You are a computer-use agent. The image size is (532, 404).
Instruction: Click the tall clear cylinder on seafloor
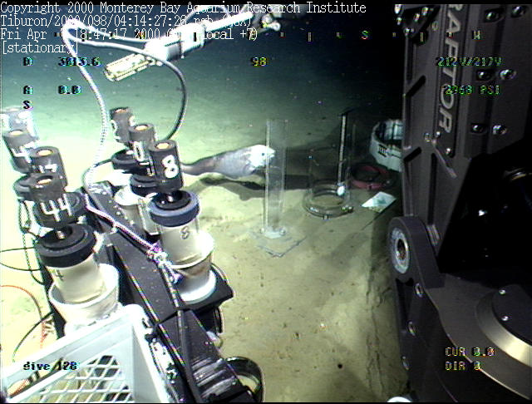coord(275,179)
